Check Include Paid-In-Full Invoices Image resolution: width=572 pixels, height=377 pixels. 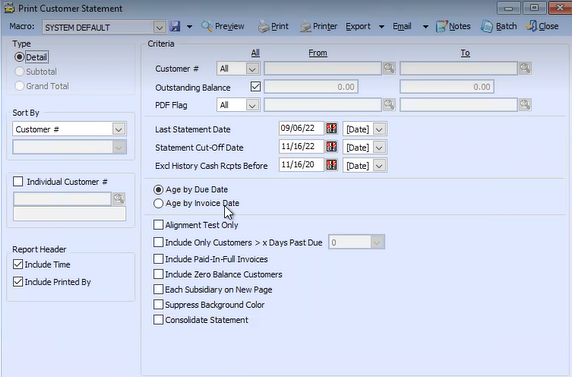tap(158, 259)
